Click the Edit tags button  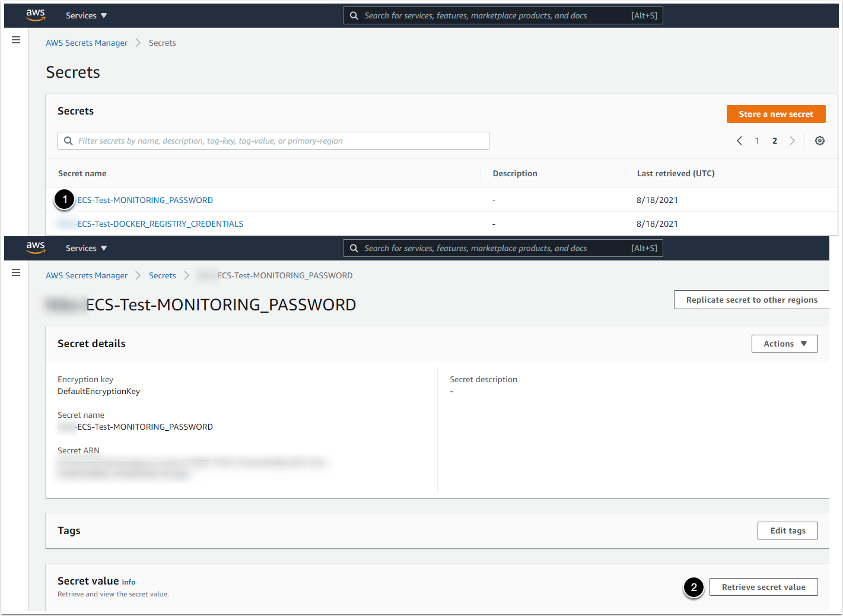788,531
